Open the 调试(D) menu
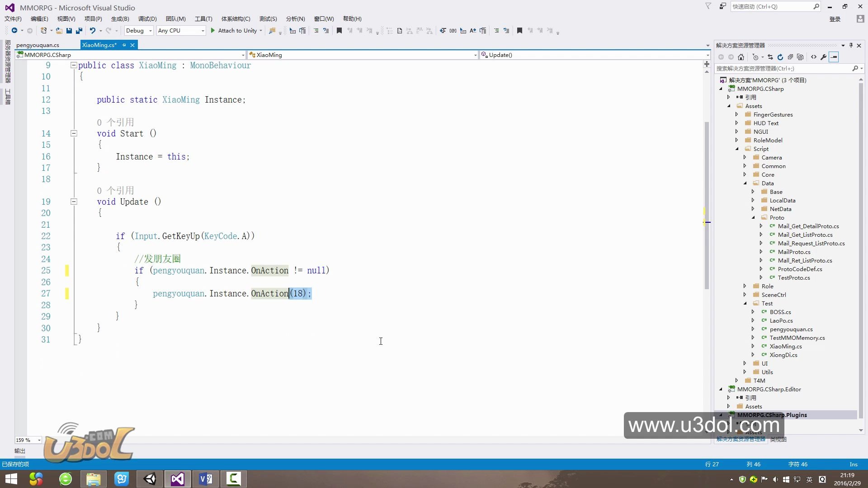 coord(147,19)
